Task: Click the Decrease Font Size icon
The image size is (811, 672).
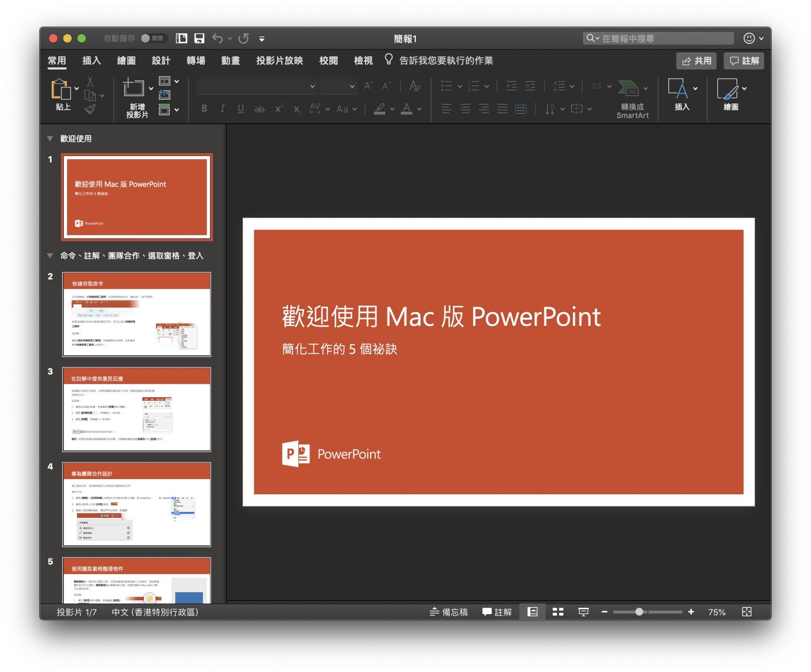Action: (x=386, y=86)
